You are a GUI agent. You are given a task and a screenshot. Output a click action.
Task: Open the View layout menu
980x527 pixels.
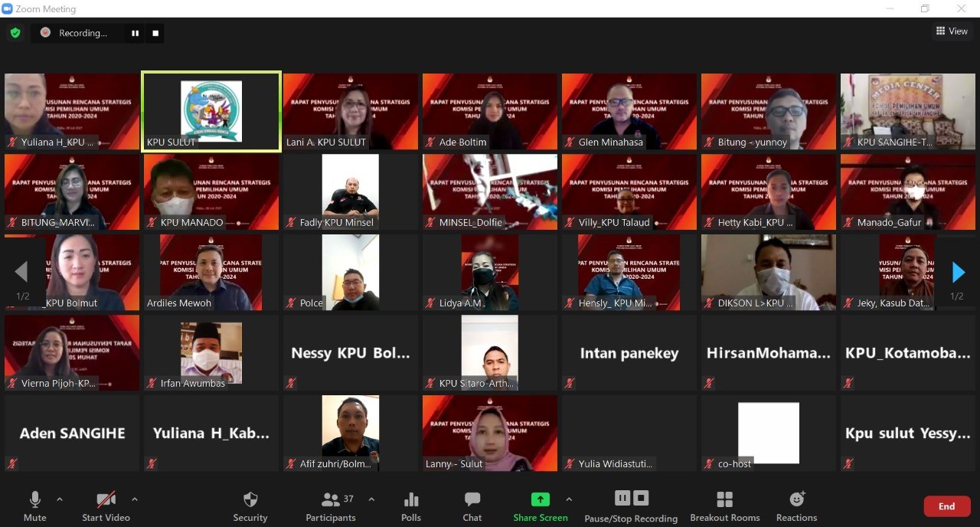(x=952, y=31)
